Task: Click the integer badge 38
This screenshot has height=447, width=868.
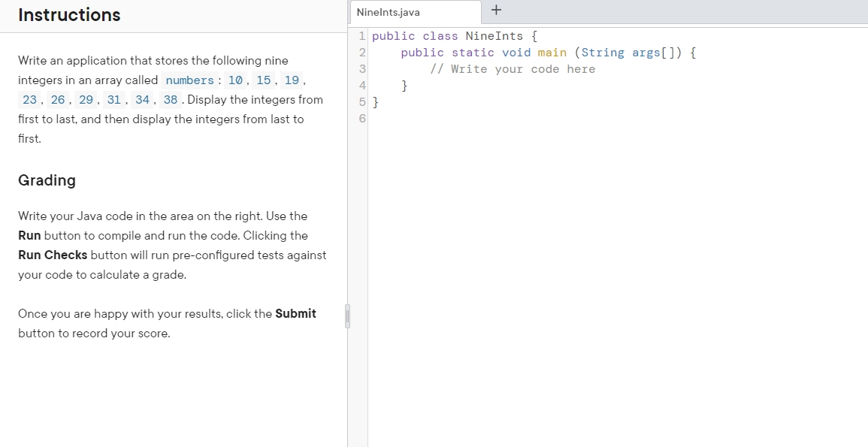Action: [171, 99]
